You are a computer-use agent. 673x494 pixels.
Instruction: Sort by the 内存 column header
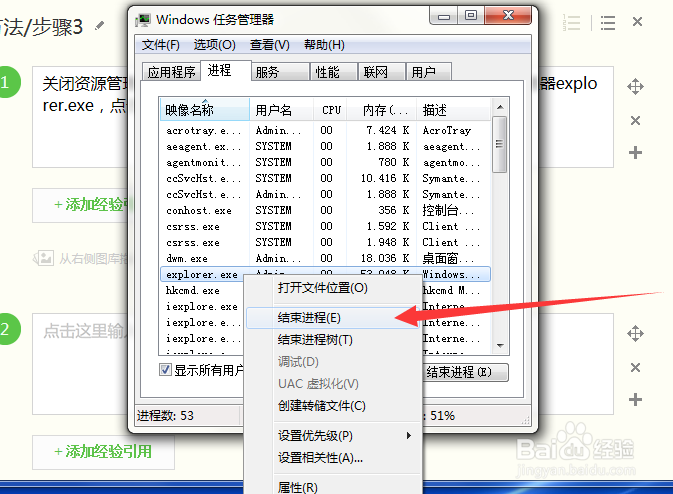tap(382, 110)
